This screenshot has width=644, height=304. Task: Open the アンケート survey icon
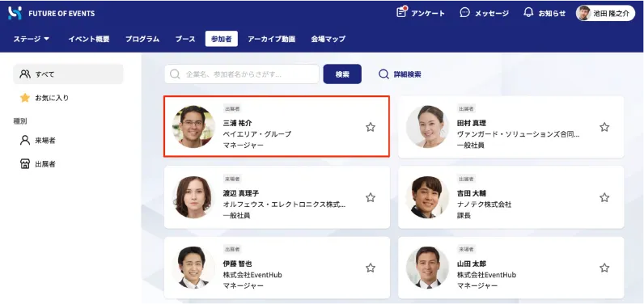click(x=401, y=12)
